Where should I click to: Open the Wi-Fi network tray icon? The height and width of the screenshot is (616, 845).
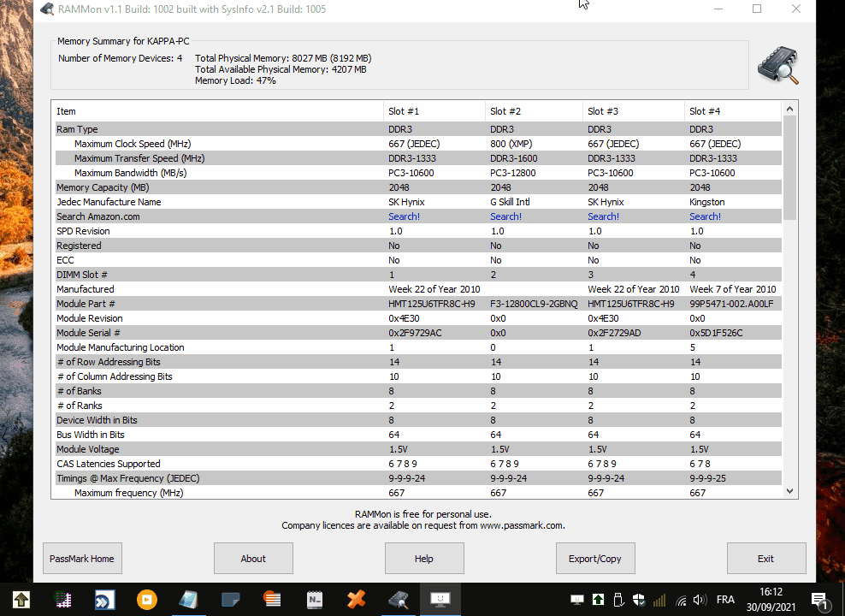pos(680,600)
